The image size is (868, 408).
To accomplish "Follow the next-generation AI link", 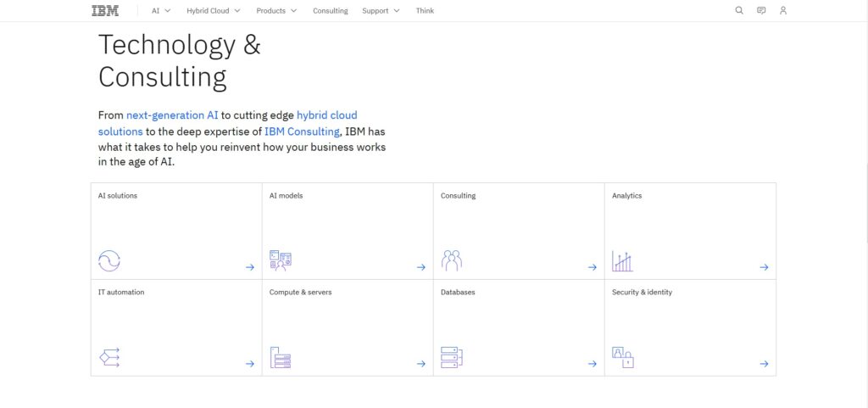I will click(x=172, y=115).
